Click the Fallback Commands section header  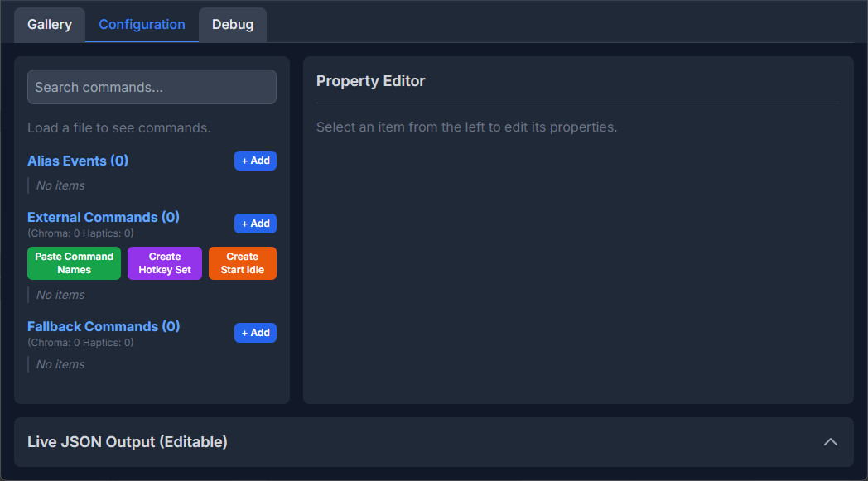103,326
